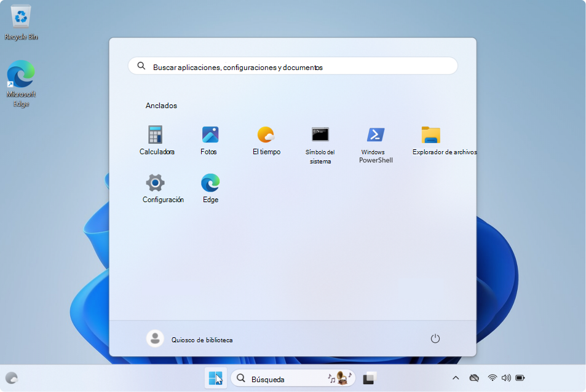Screen dimensions: 586x392
Task: Open the volume control in the tray
Action: (x=505, y=378)
